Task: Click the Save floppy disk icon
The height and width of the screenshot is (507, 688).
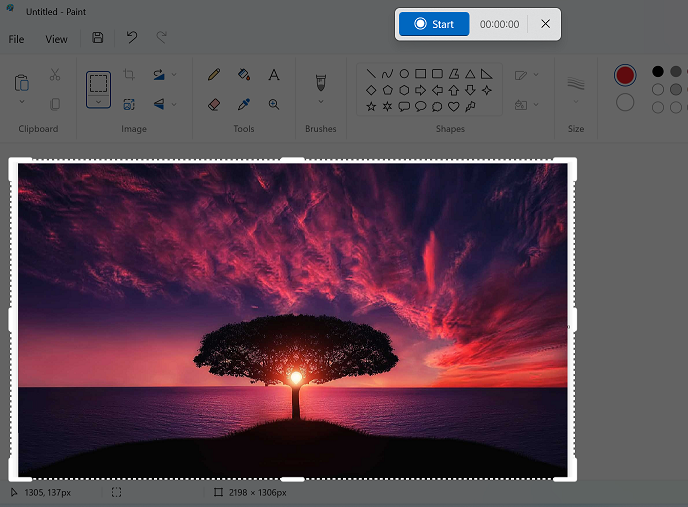Action: tap(97, 38)
